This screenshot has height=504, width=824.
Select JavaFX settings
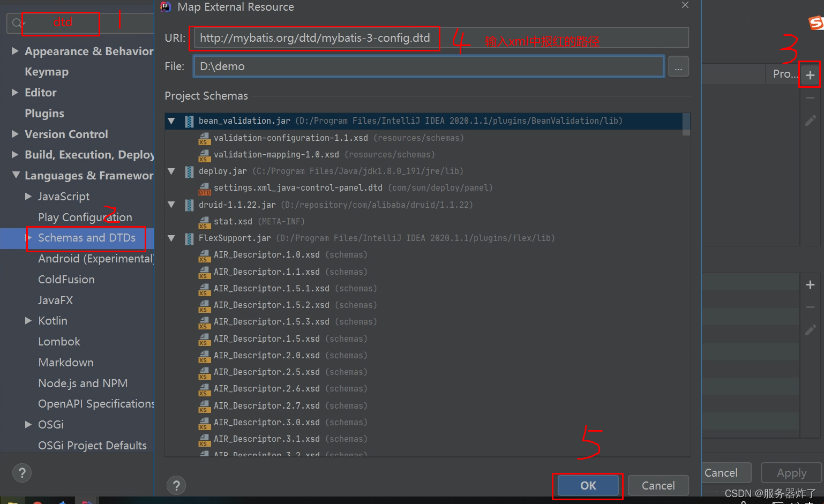click(56, 300)
